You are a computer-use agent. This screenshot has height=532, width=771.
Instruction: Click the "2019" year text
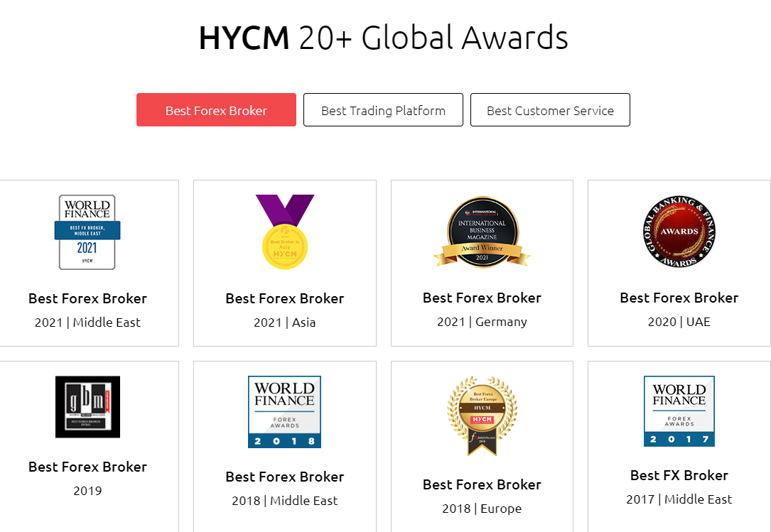click(87, 491)
